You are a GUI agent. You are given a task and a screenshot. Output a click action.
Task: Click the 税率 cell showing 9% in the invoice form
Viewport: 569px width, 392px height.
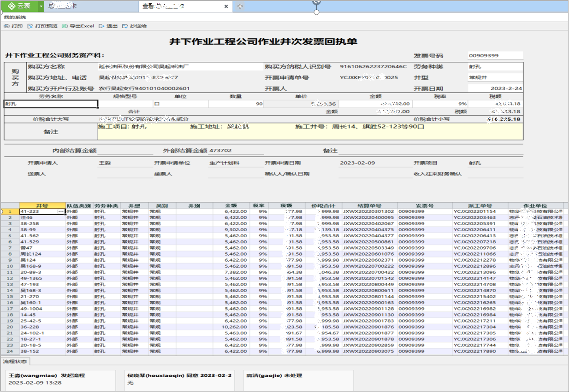click(440, 104)
